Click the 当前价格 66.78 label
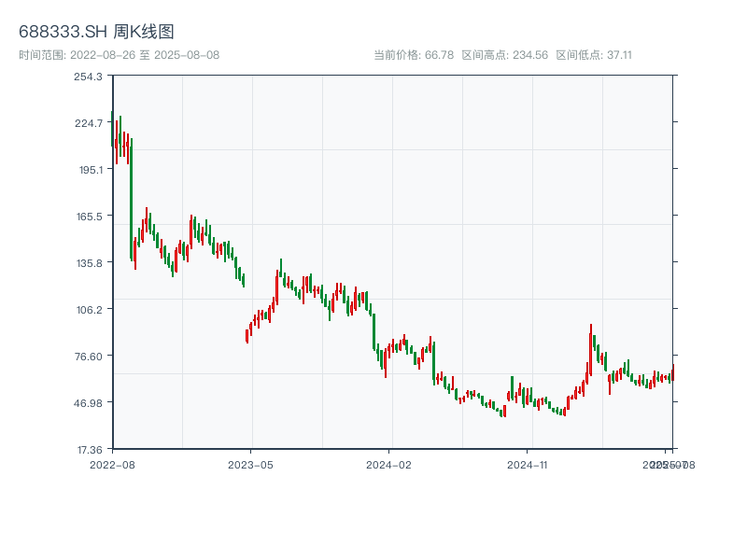Image resolution: width=747 pixels, height=560 pixels. click(x=414, y=55)
